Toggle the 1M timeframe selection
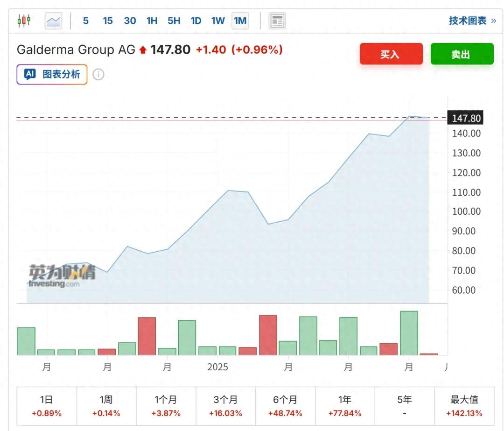 click(239, 21)
